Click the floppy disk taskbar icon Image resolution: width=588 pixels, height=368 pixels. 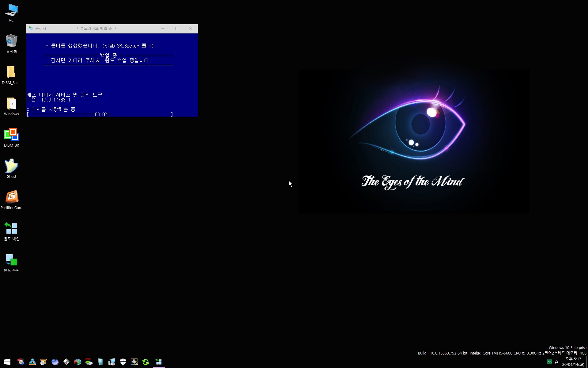(66, 362)
